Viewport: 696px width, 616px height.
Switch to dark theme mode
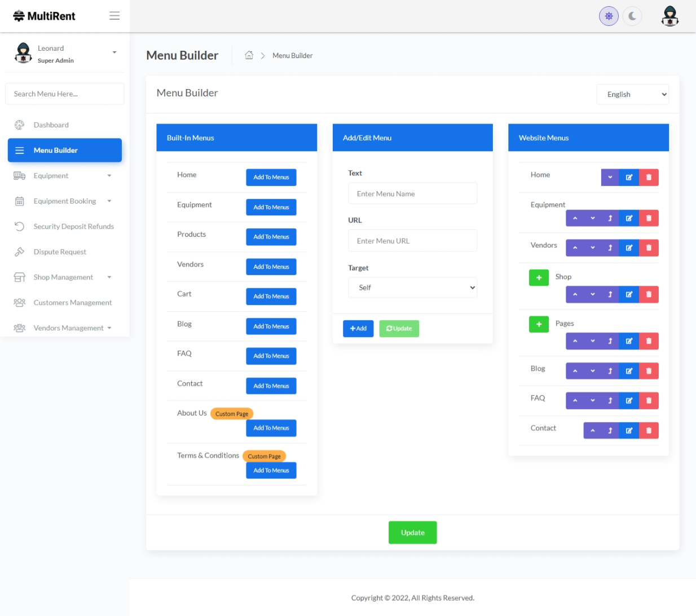632,16
